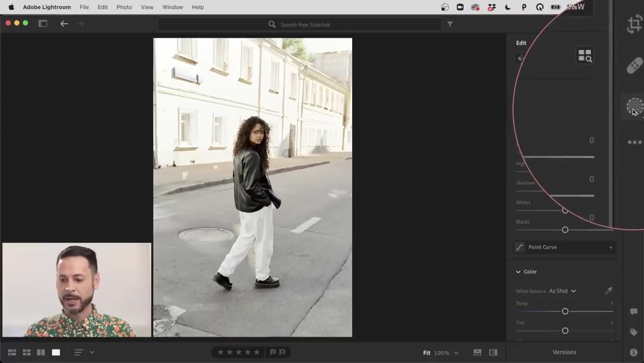Open the Edit menu
The image size is (644, 363).
103,7
